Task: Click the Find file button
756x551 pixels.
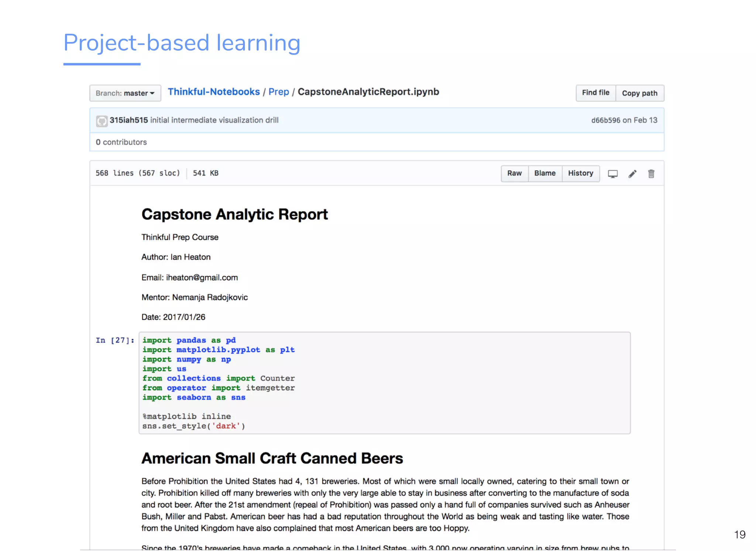Action: [595, 93]
